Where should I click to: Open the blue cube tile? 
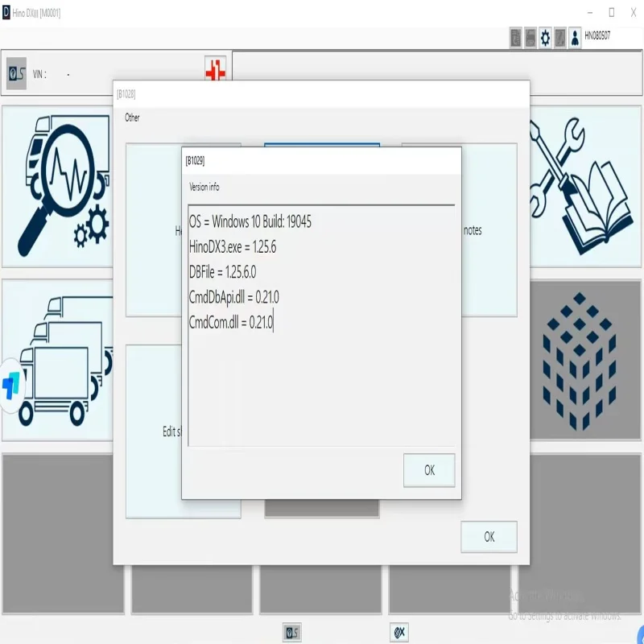pyautogui.click(x=585, y=360)
